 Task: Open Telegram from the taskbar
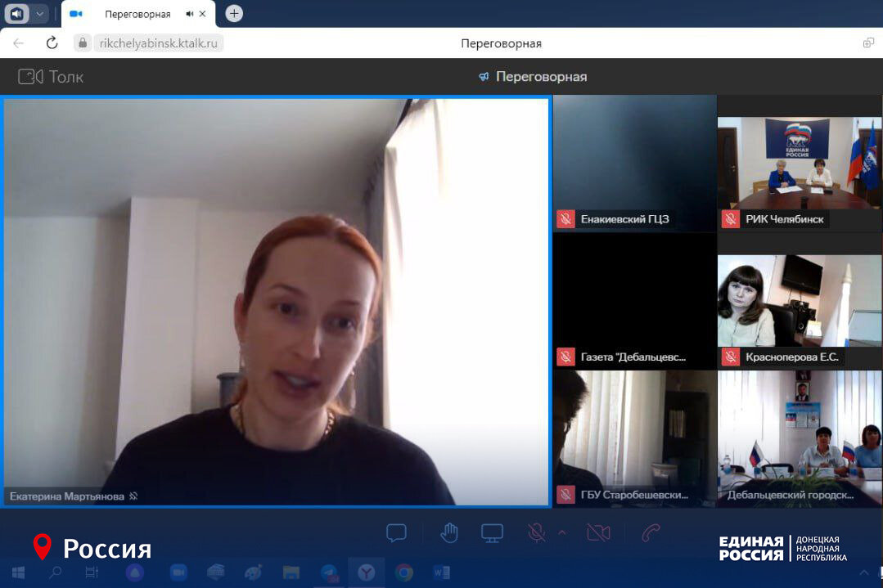pyautogui.click(x=330, y=572)
